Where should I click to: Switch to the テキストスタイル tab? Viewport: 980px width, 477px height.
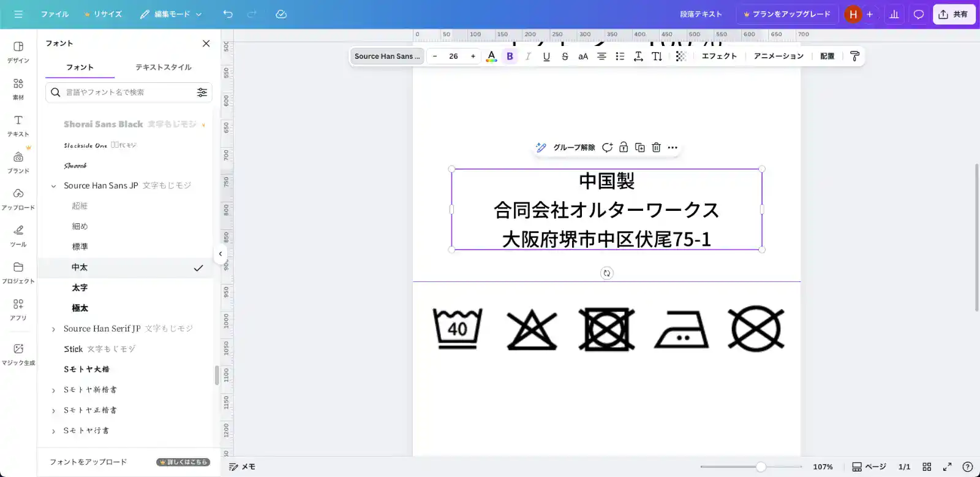(163, 67)
